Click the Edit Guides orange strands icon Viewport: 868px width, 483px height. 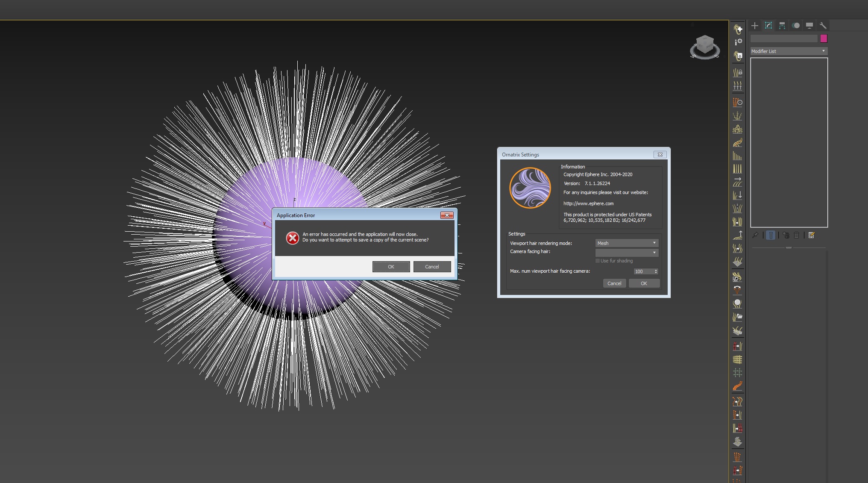click(x=737, y=103)
